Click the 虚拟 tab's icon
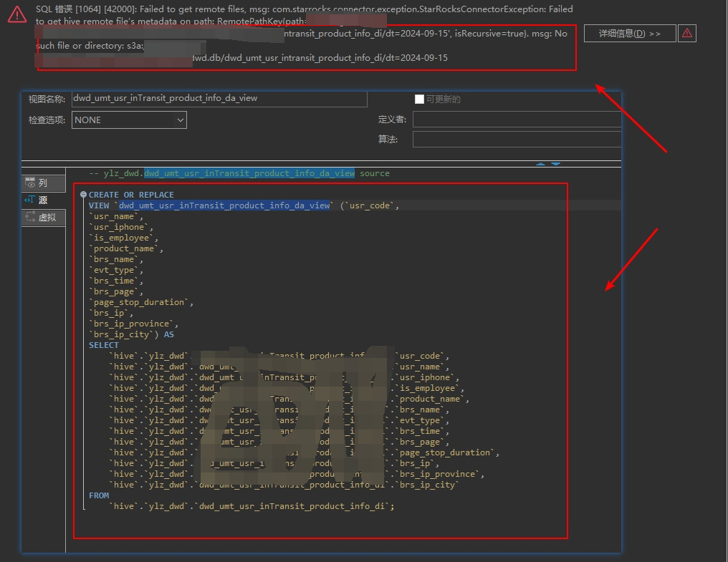This screenshot has width=728, height=562. [x=30, y=217]
